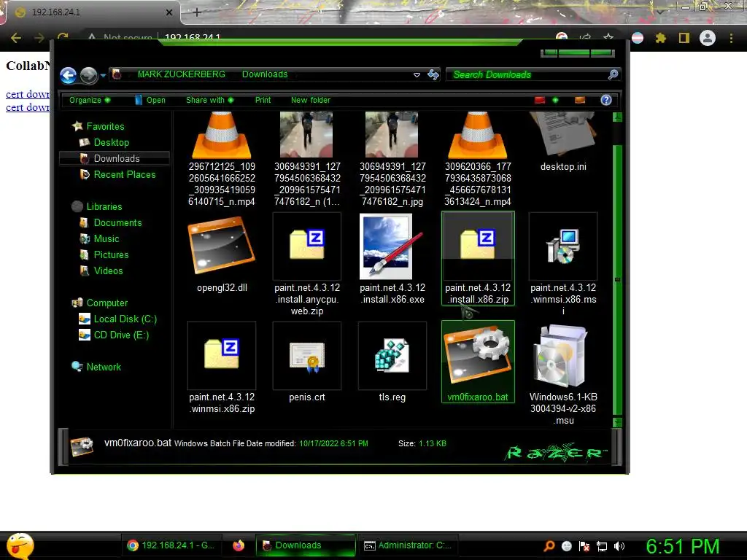747x560 pixels.
Task: Click Firefox icon on taskbar
Action: coord(239,545)
